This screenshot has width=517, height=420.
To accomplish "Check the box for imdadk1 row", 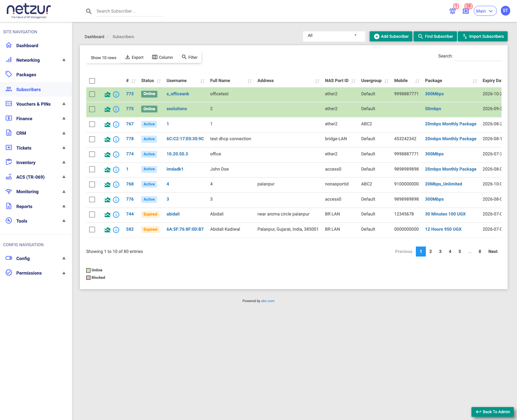I will click(92, 169).
